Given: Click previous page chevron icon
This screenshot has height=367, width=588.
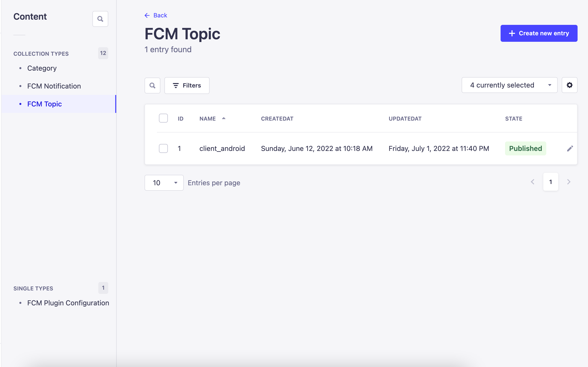Looking at the screenshot, I should coord(533,182).
